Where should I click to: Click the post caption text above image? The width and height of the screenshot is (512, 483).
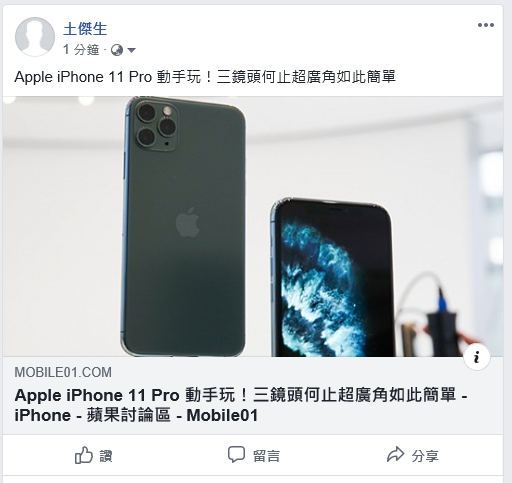click(205, 77)
